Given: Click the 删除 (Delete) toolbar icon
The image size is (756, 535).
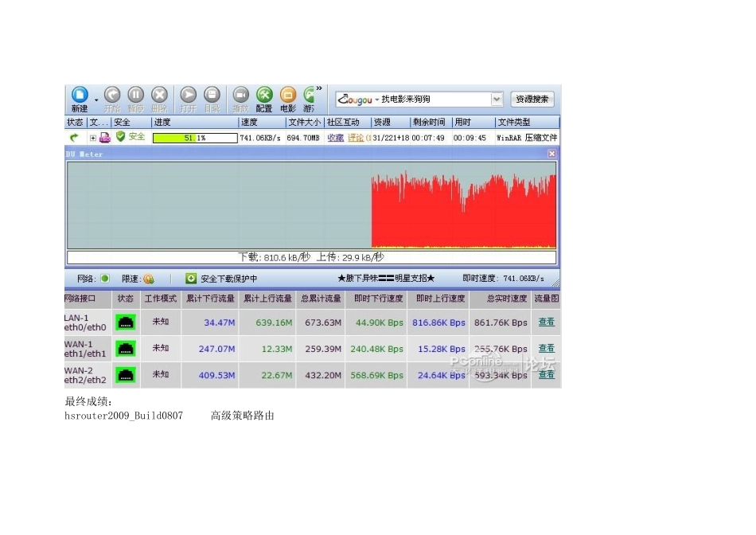Looking at the screenshot, I should pos(159,96).
